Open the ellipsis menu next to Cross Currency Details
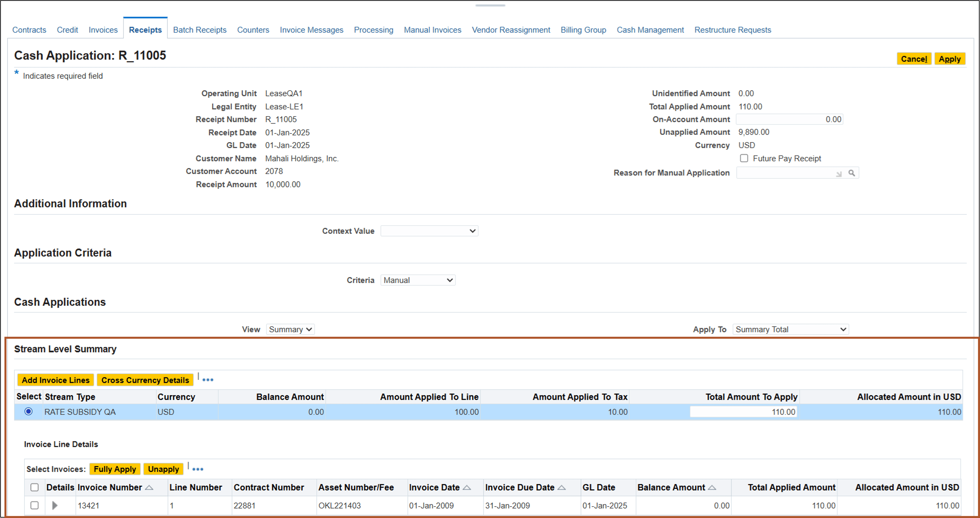The height and width of the screenshot is (518, 980). click(207, 379)
